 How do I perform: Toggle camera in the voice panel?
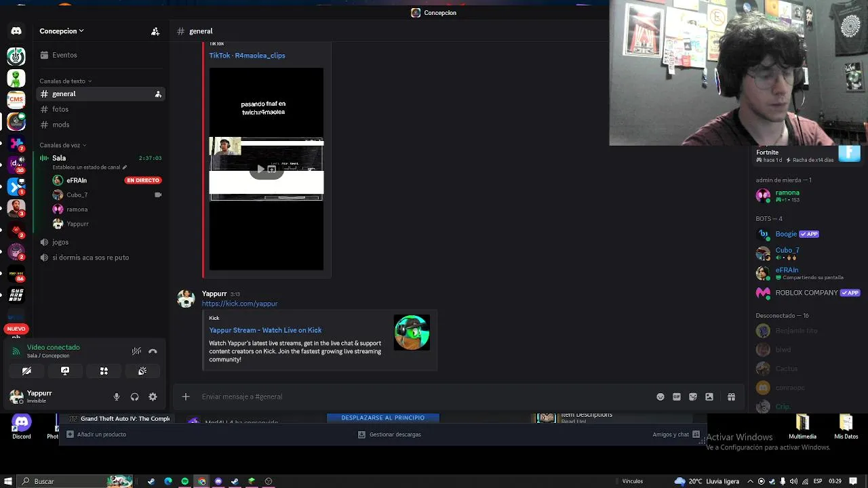pyautogui.click(x=26, y=371)
